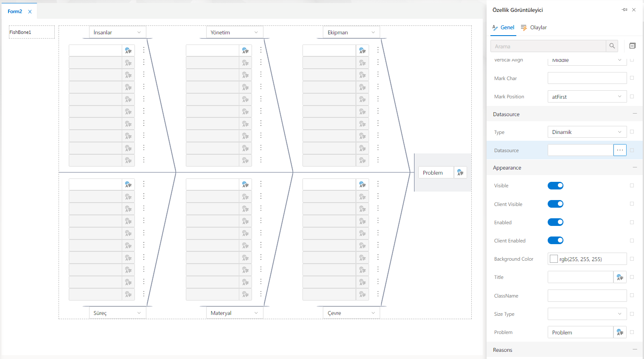Click translate icon of the Title property
The height and width of the screenshot is (359, 644).
[x=620, y=277]
